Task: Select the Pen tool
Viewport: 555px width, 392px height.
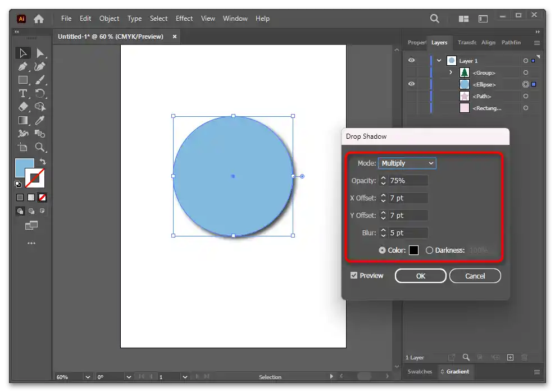Action: click(22, 67)
